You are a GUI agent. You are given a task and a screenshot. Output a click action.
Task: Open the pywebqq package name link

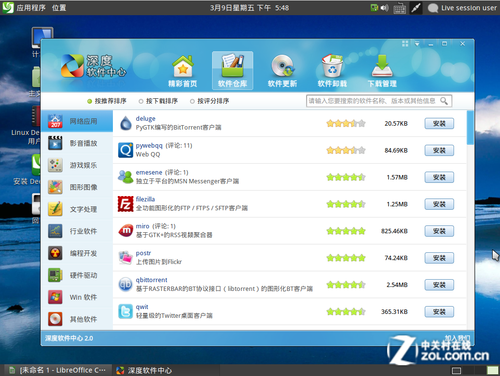(149, 146)
